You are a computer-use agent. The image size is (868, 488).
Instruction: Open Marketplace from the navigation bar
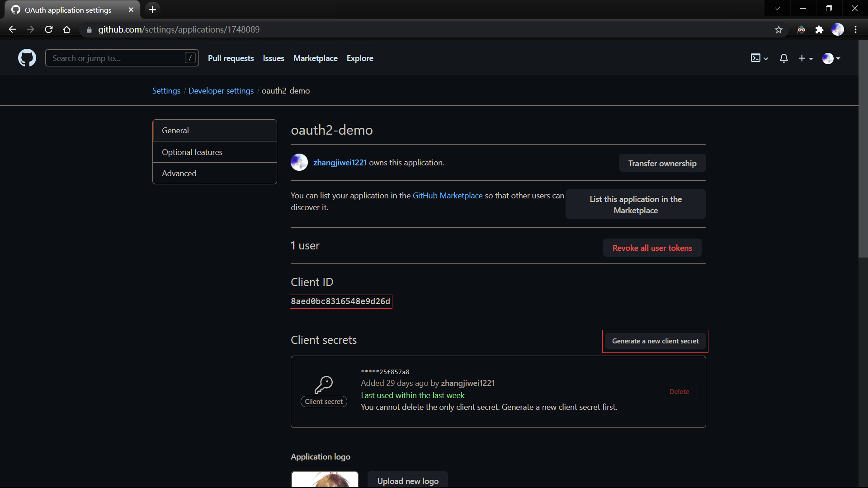click(315, 58)
